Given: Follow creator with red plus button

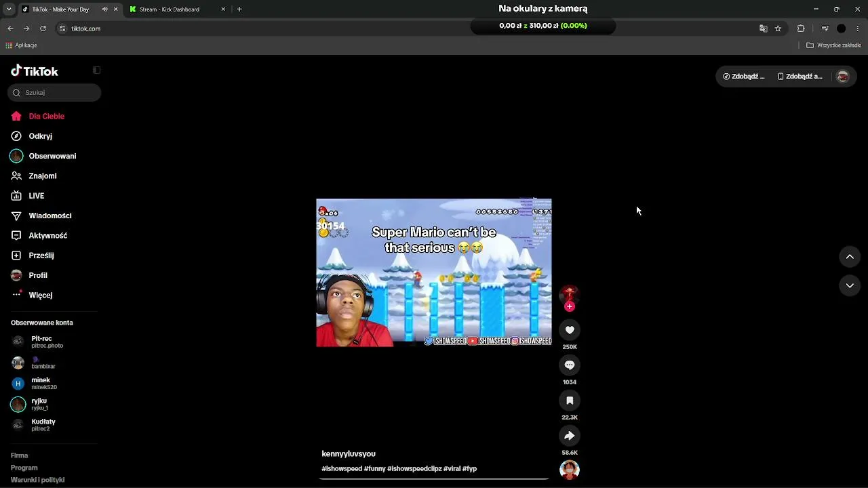Looking at the screenshot, I should coord(570,306).
